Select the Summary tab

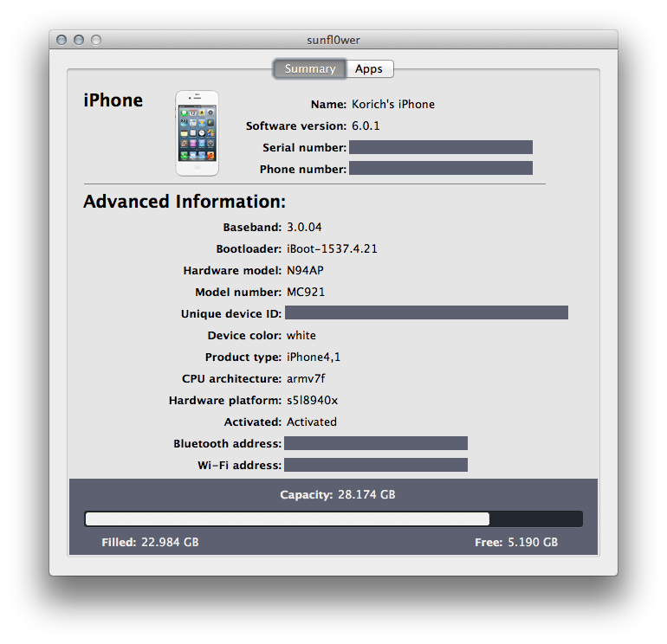pos(309,69)
